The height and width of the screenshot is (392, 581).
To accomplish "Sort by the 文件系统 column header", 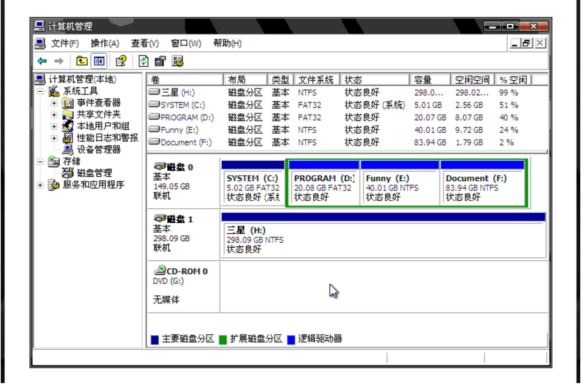I will tap(317, 80).
